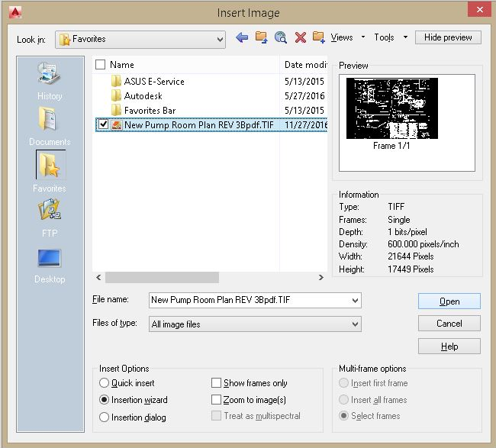Select the Favorites Bar folder row

pos(210,110)
